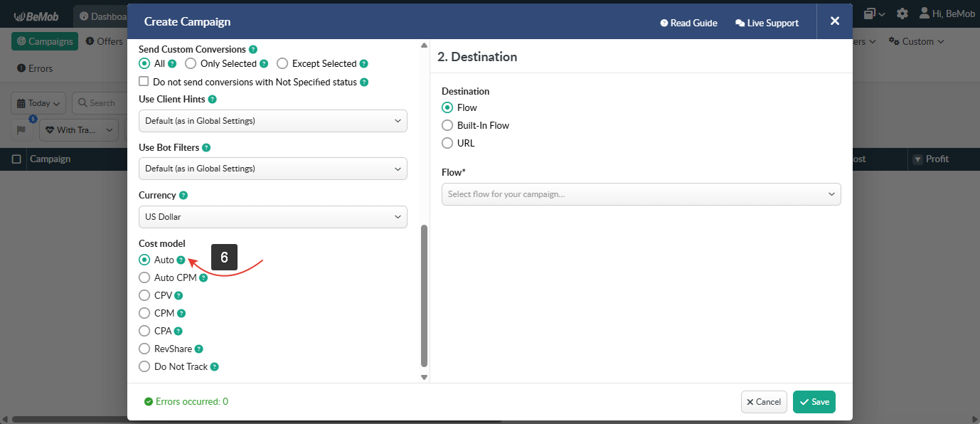The height and width of the screenshot is (424, 980).
Task: Select the CPA cost model radio button
Action: coord(144,331)
